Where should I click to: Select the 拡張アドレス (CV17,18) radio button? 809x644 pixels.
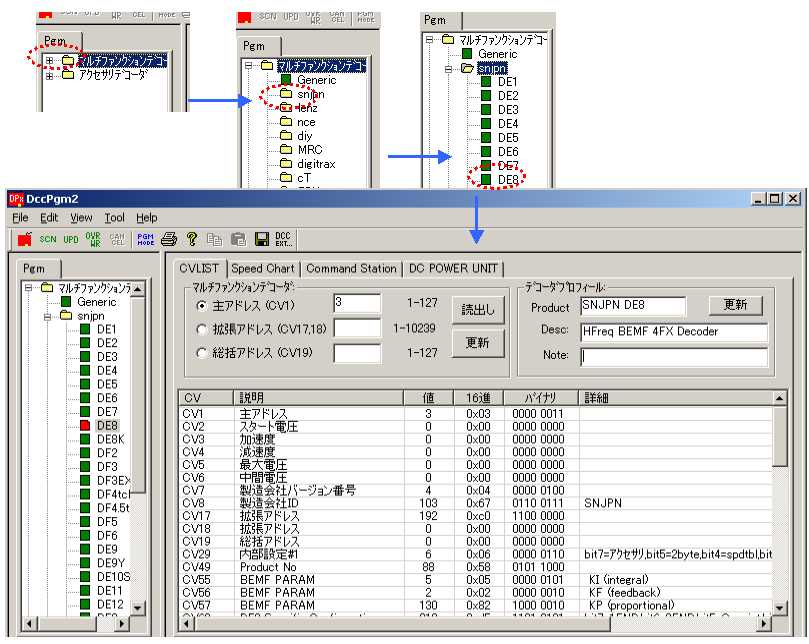202,329
